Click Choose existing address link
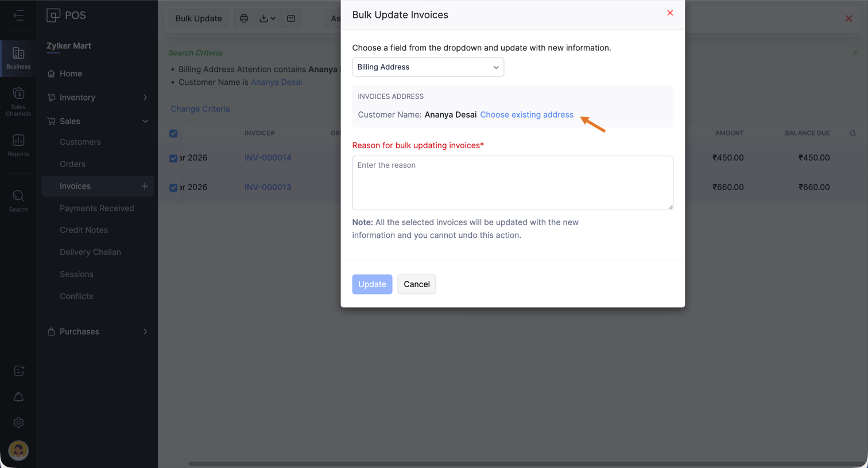 tap(526, 115)
